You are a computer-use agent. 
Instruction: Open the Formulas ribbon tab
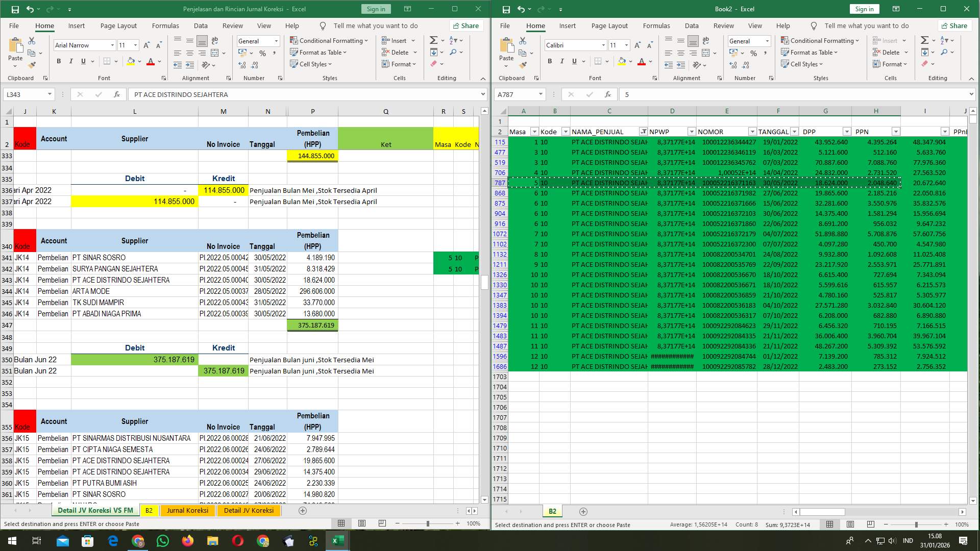(165, 26)
